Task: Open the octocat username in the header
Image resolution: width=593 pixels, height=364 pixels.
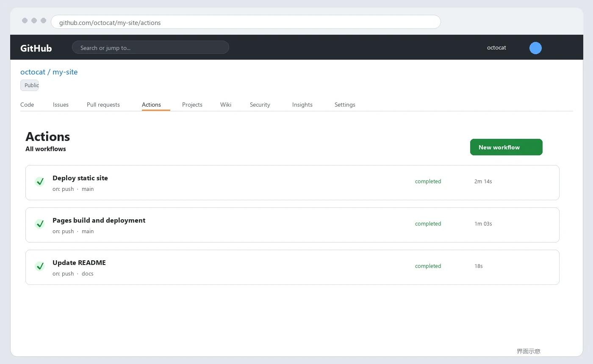Action: [496, 48]
